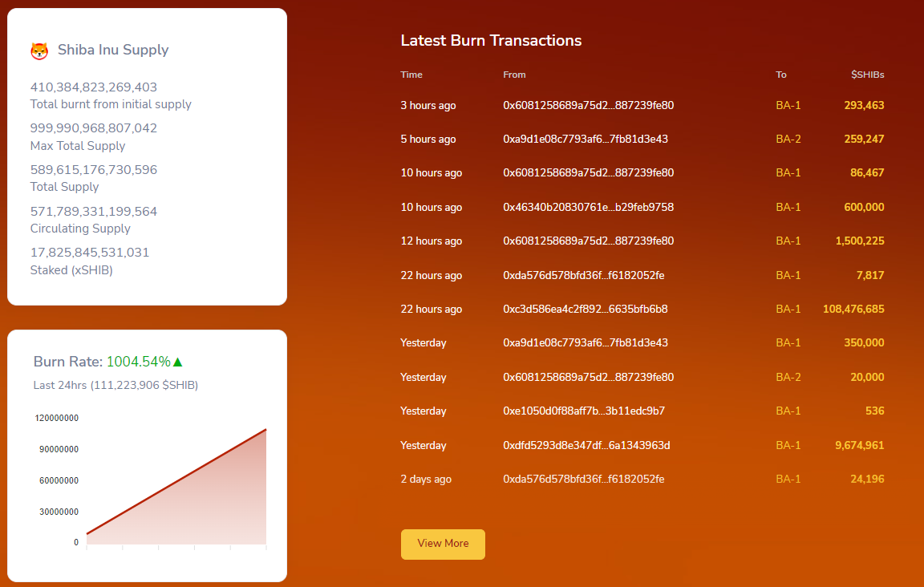
Task: Click BA-1 link in the 24,196 row
Action: [x=788, y=480]
